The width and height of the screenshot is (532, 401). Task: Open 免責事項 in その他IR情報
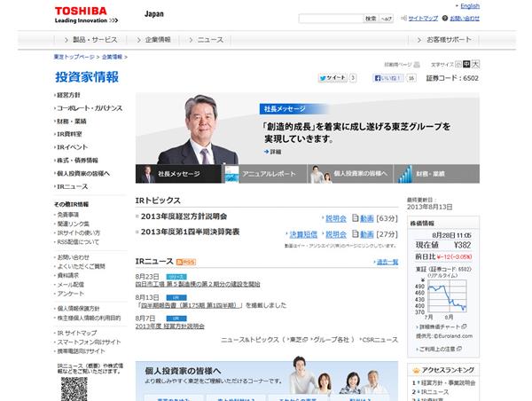tap(67, 215)
